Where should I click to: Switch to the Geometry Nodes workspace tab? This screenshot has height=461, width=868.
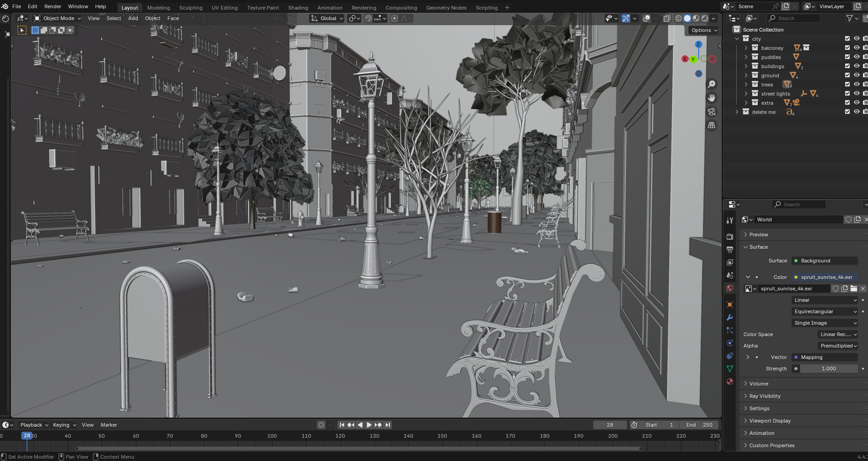(446, 8)
